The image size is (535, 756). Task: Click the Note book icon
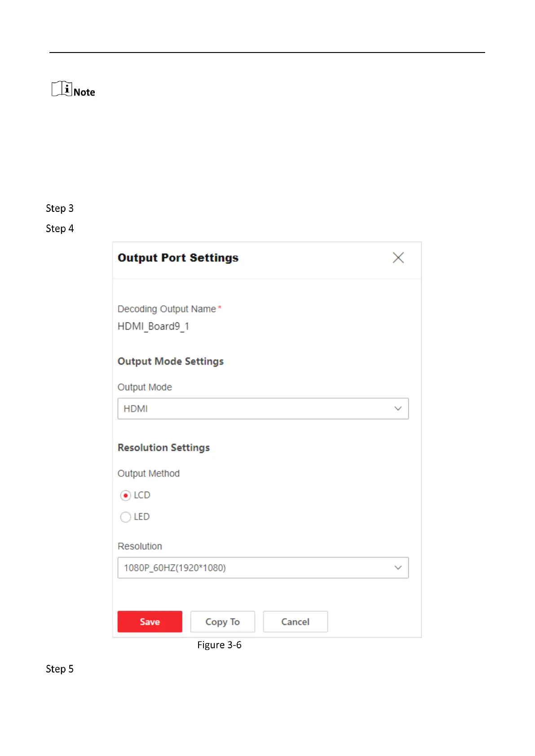click(62, 89)
